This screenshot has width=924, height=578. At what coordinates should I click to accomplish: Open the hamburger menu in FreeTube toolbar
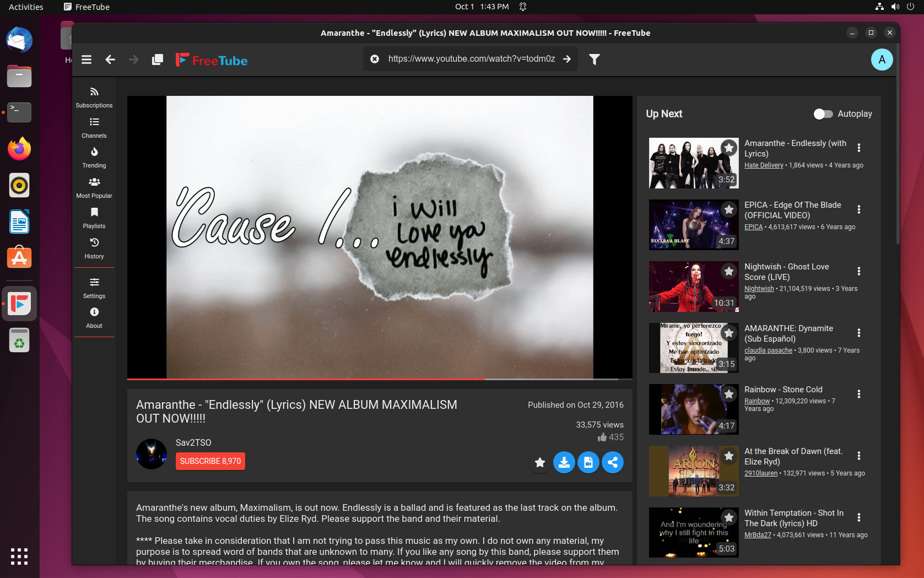tap(87, 60)
